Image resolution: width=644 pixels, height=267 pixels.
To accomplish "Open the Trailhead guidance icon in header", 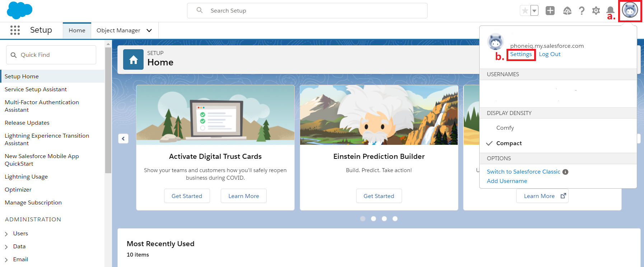I will coord(567,11).
